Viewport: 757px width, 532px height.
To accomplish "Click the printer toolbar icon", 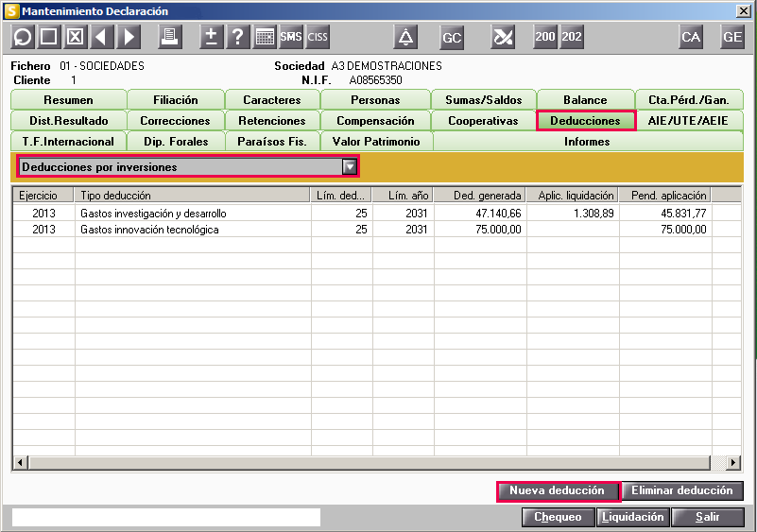I will pyautogui.click(x=170, y=37).
